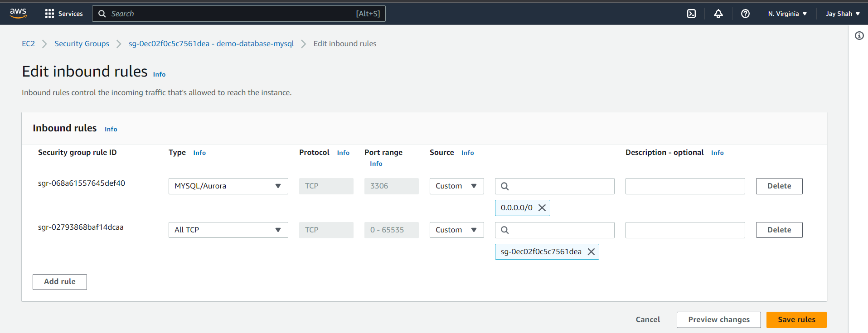Click description field for MYSQL/Aurora rule

pos(685,186)
